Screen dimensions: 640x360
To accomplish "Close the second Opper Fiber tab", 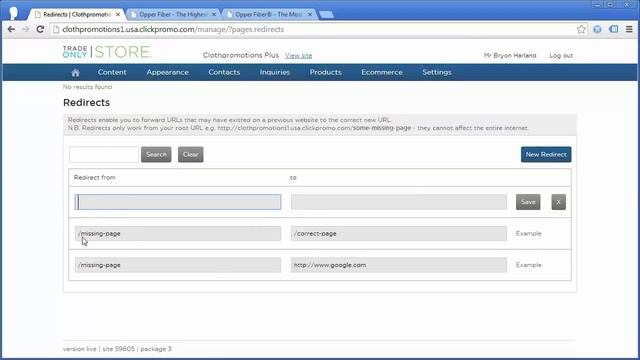I will tap(310, 14).
